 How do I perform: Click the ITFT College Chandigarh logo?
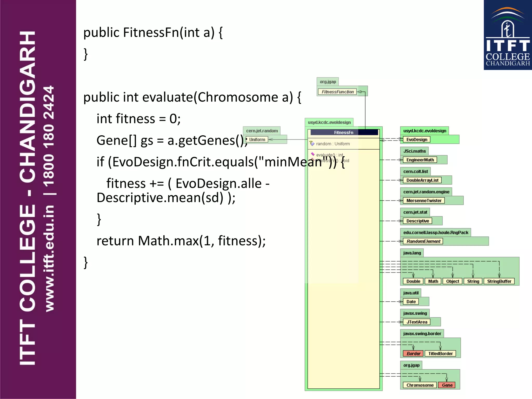(508, 35)
